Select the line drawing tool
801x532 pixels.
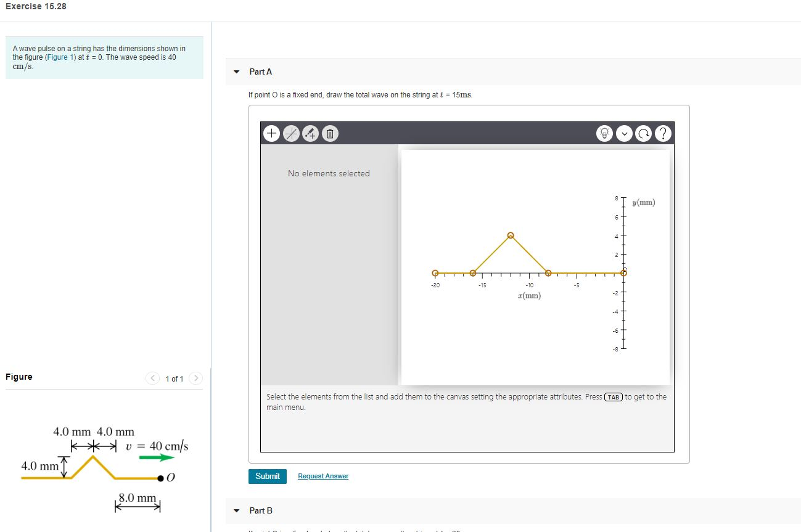pos(291,133)
